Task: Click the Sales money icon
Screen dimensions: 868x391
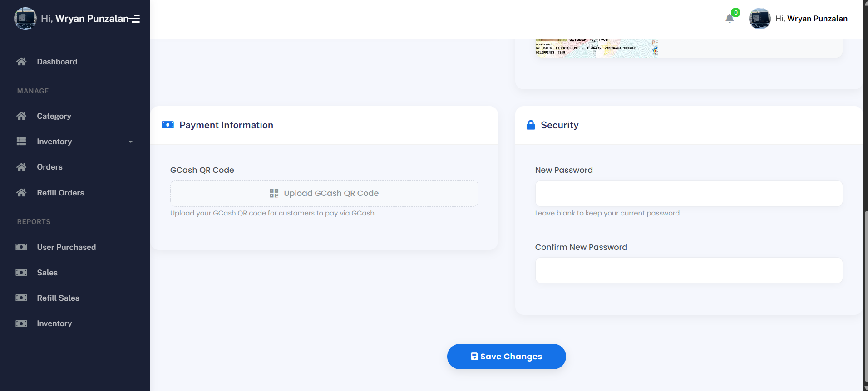Action: pyautogui.click(x=21, y=273)
